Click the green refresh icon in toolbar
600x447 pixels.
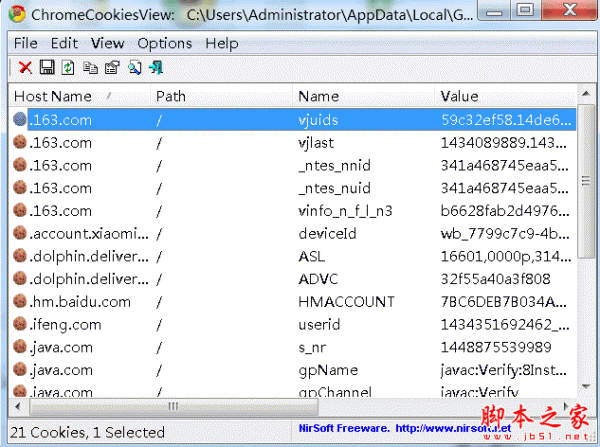pos(68,68)
